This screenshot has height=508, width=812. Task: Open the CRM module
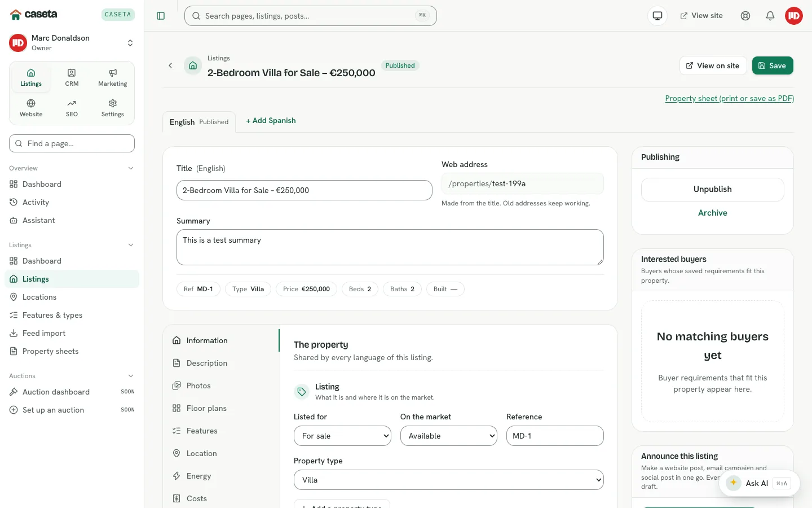(x=72, y=78)
